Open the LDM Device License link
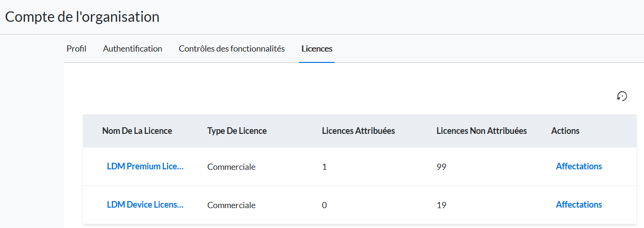The height and width of the screenshot is (228, 644). click(145, 205)
